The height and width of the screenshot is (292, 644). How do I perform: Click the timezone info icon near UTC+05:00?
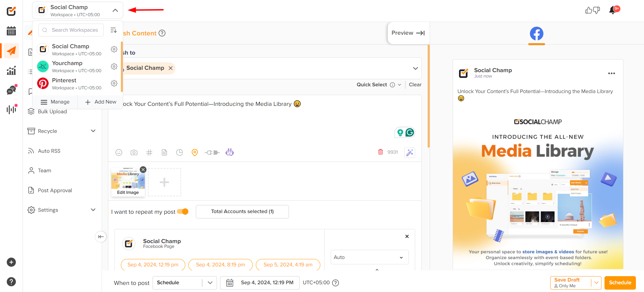coord(336,283)
